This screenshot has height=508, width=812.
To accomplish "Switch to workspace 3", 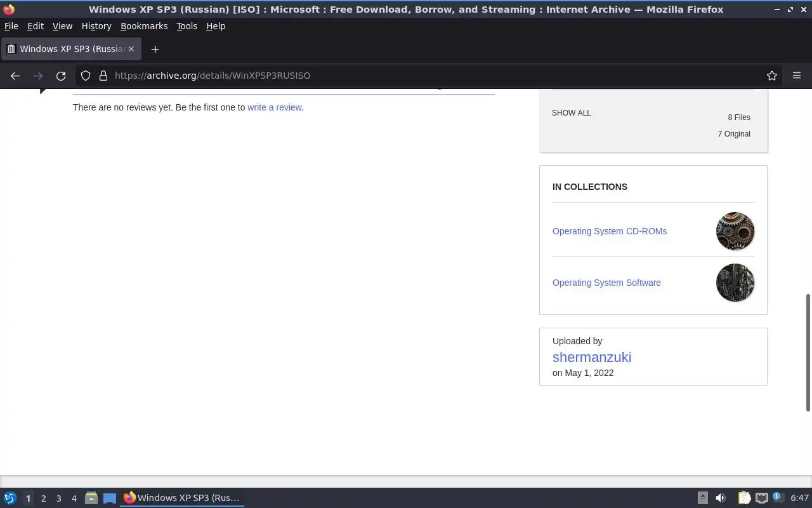I will pos(58,498).
